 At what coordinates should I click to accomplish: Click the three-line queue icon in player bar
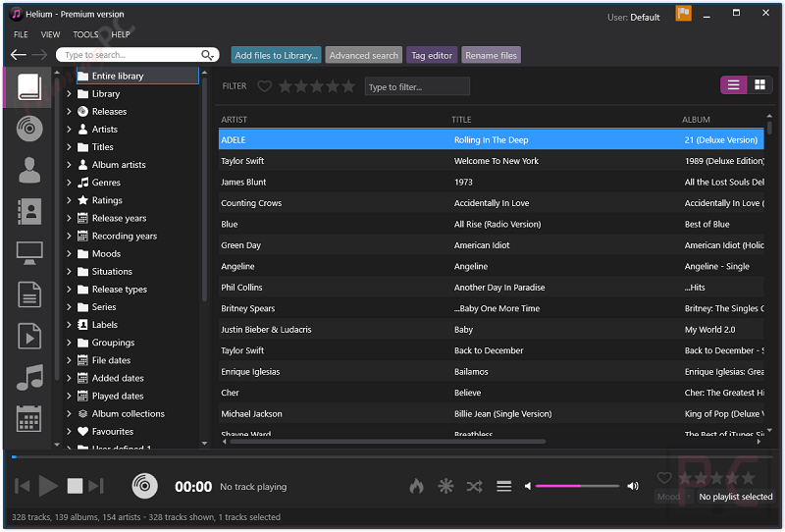point(503,486)
